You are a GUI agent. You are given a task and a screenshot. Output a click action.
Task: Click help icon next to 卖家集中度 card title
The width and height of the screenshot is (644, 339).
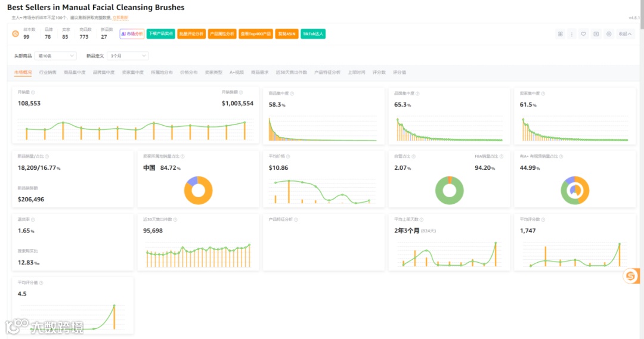(543, 94)
